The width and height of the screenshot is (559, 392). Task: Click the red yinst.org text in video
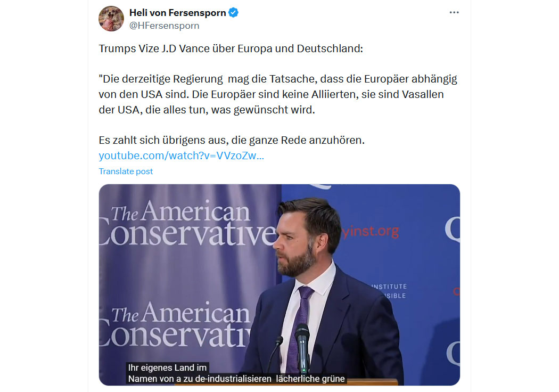pyautogui.click(x=370, y=232)
